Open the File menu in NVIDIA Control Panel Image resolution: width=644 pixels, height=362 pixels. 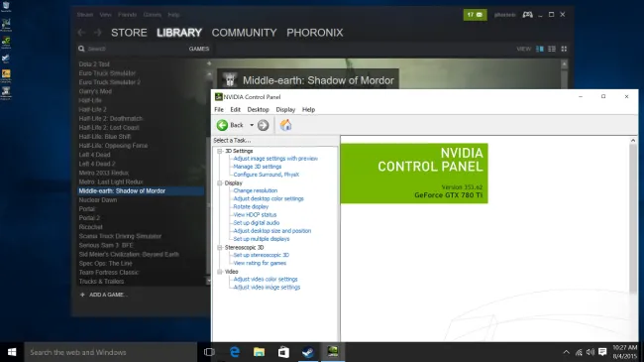point(219,109)
